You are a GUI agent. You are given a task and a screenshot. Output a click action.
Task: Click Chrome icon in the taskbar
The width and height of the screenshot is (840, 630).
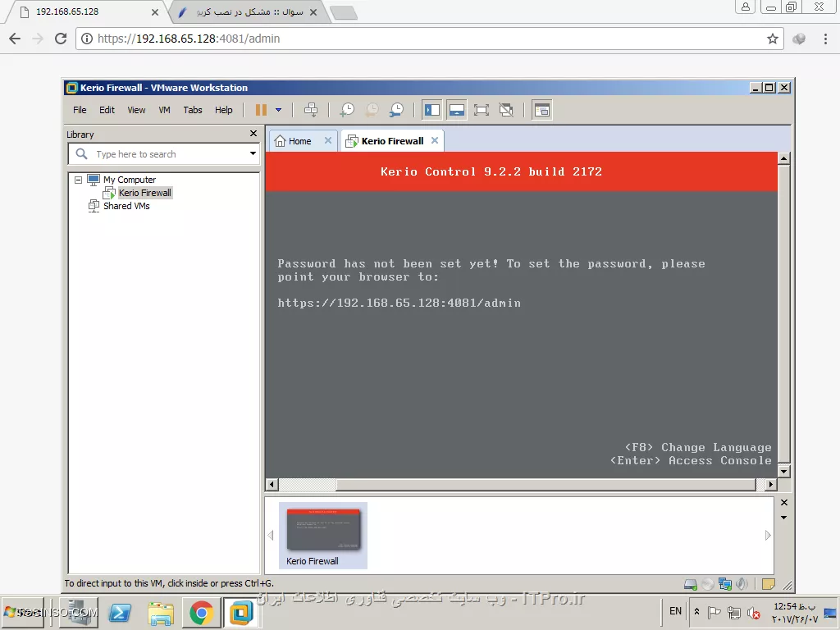point(202,613)
